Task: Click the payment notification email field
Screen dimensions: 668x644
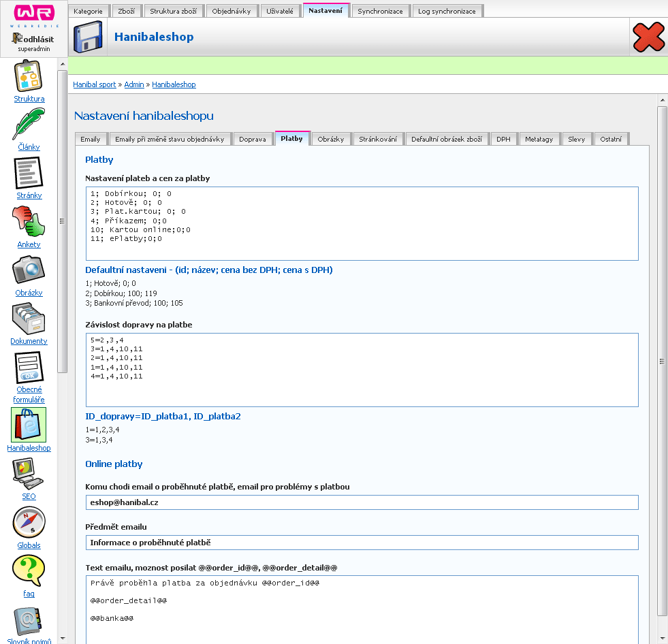Action: coord(362,502)
